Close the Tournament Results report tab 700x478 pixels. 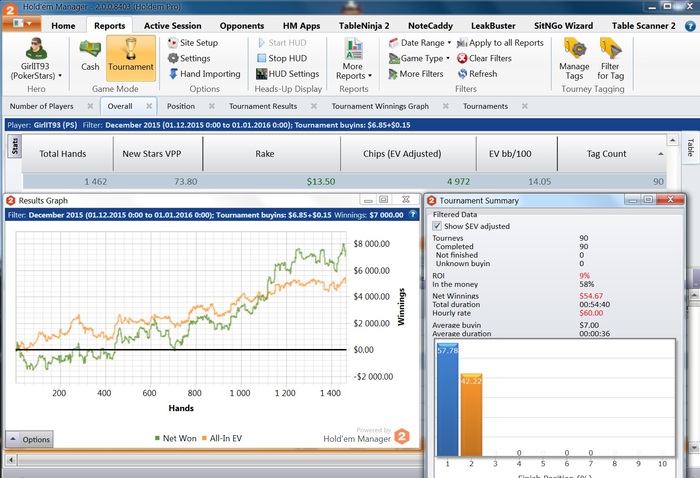pyautogui.click(x=314, y=106)
